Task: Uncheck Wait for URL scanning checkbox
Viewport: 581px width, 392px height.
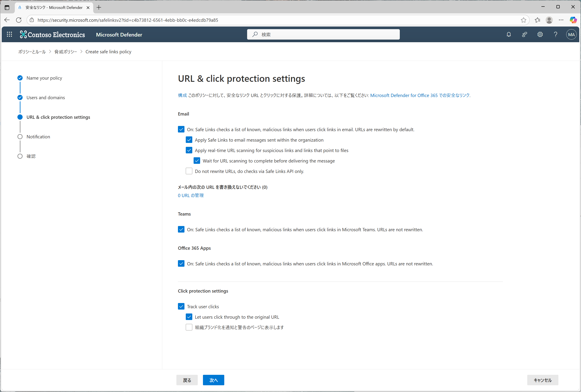Action: coord(197,161)
